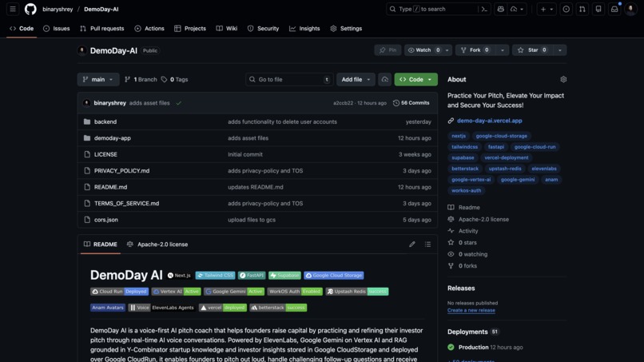This screenshot has width=644, height=362.
Task: Switch to the Wiki tab
Action: coord(227,28)
